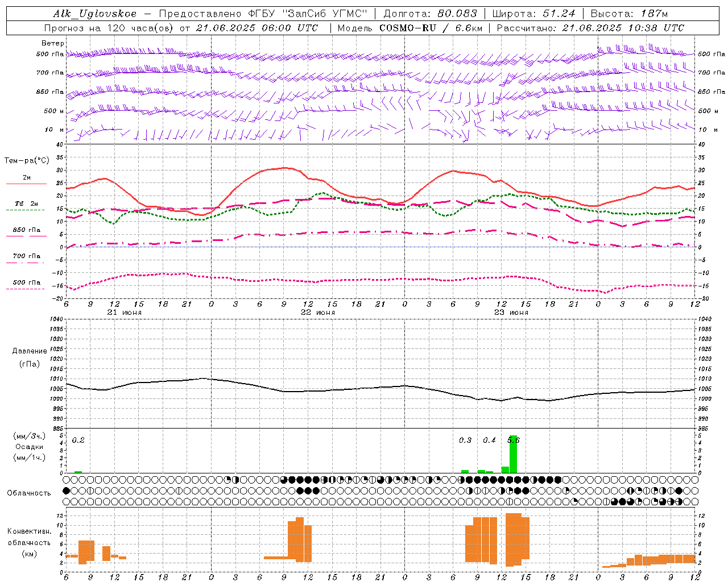This screenshot has height=582, width=728.
Task: Click the left 500 м wind level label
Action: (x=54, y=111)
